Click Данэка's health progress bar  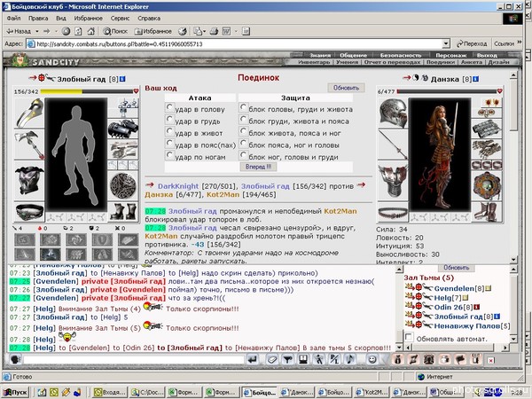(x=447, y=91)
